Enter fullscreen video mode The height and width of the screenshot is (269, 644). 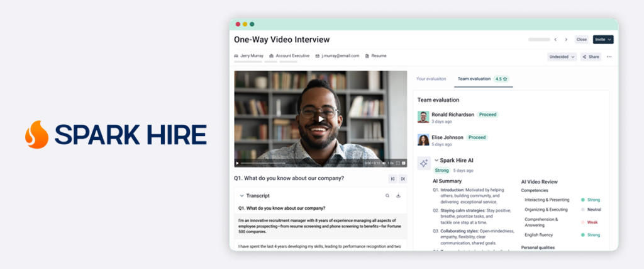pyautogui.click(x=397, y=163)
